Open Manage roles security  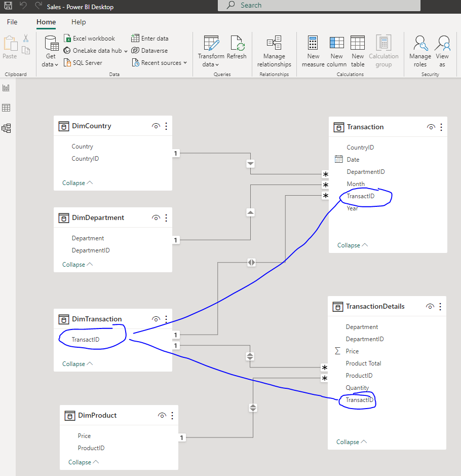click(x=420, y=51)
